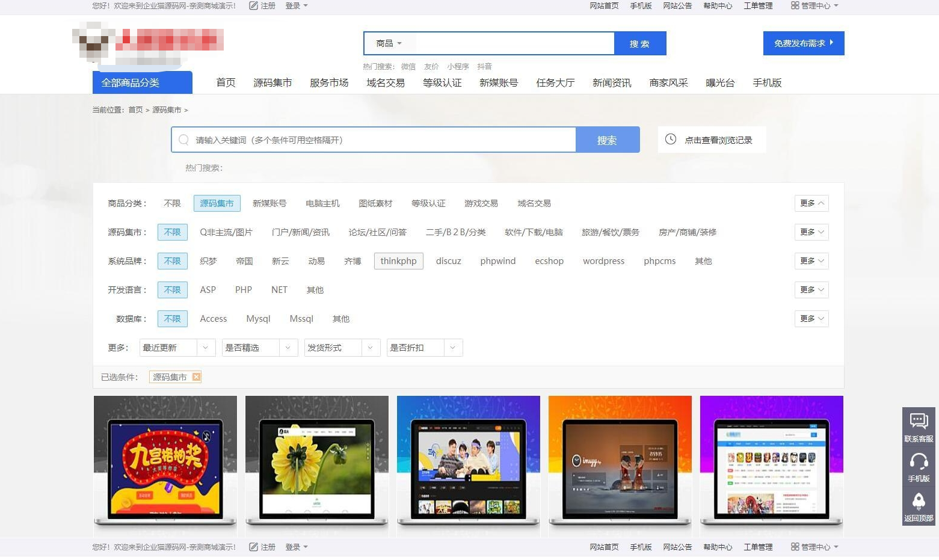The image size is (939, 560).
Task: Click 首页 in the breadcrumb
Action: pyautogui.click(x=135, y=110)
